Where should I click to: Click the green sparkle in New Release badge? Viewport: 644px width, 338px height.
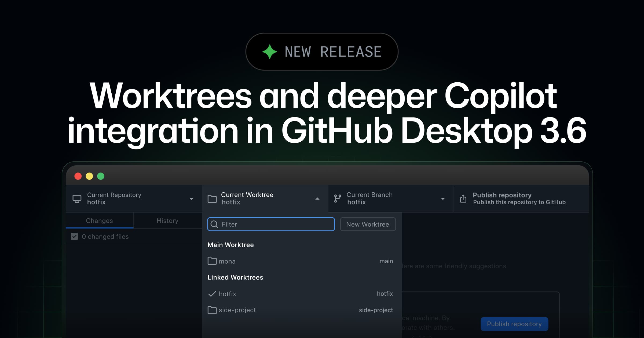click(269, 52)
